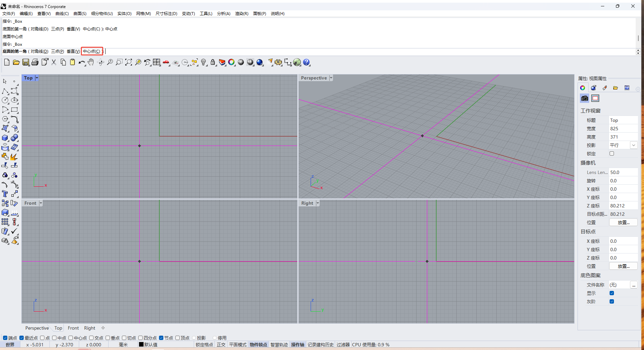Uncheck the 端点 object snap
The height and width of the screenshot is (350, 644).
pos(5,338)
